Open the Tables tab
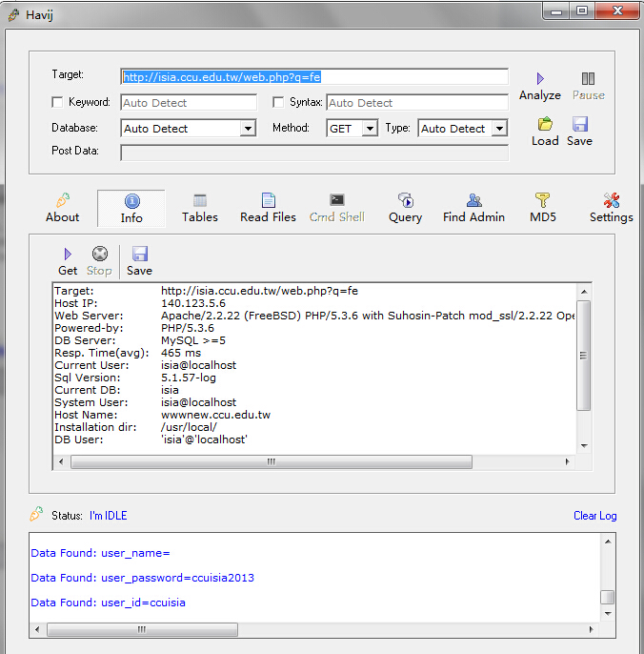 [200, 208]
